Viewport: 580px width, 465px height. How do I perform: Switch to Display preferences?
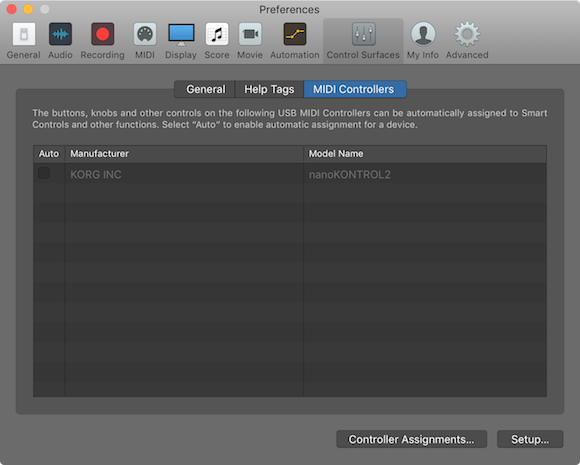click(181, 40)
